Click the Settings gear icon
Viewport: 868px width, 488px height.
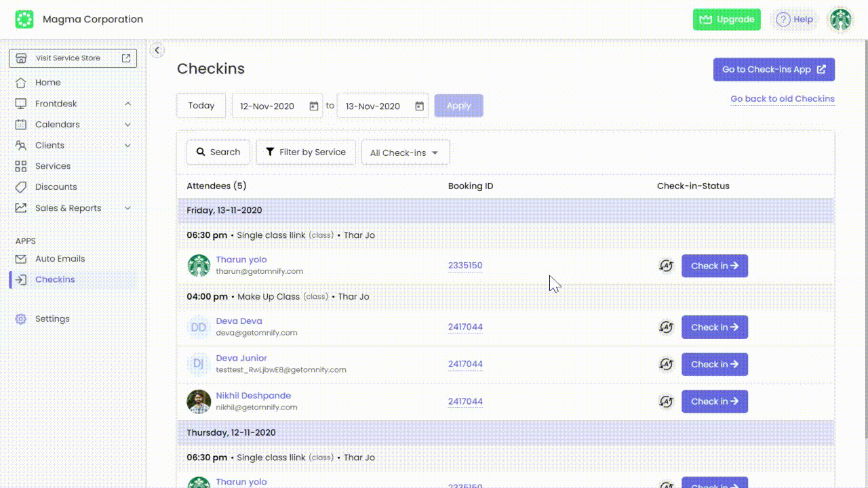click(x=21, y=319)
